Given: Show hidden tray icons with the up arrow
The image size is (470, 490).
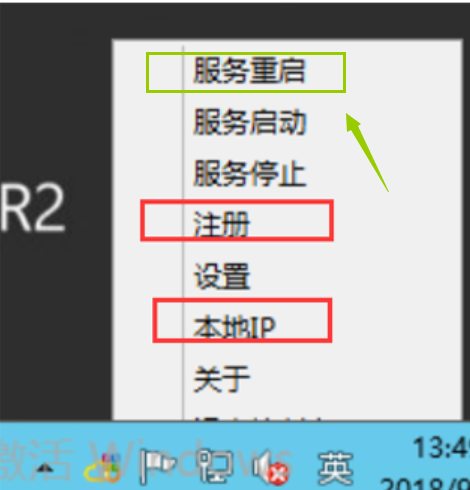Looking at the screenshot, I should point(45,469).
